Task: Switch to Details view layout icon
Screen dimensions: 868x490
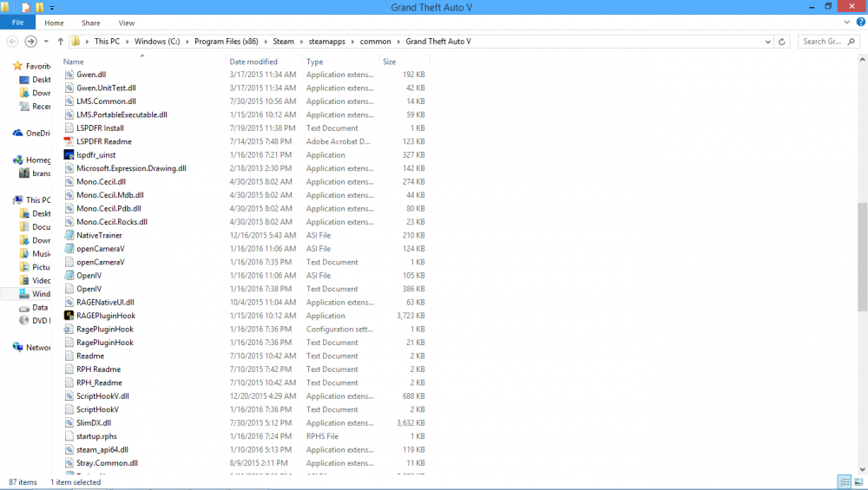Action: [845, 482]
